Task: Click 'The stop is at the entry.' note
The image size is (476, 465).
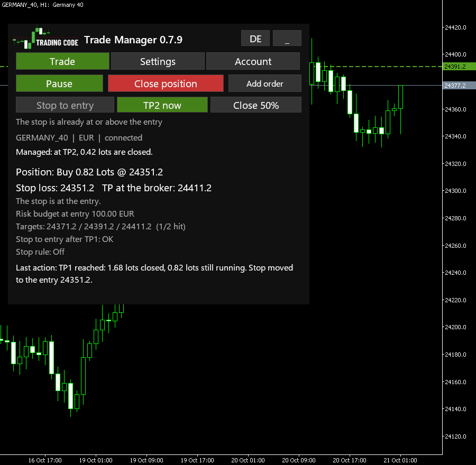Action: 58,201
